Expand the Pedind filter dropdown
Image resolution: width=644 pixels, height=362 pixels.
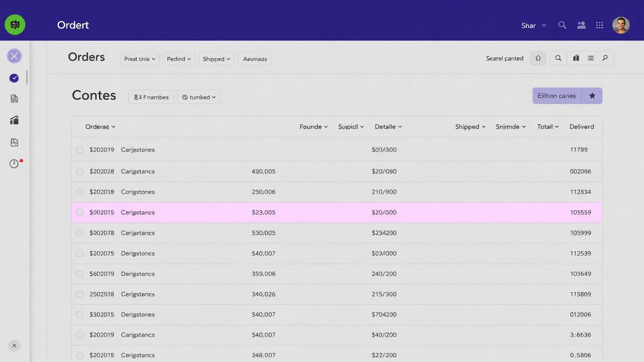tap(179, 59)
